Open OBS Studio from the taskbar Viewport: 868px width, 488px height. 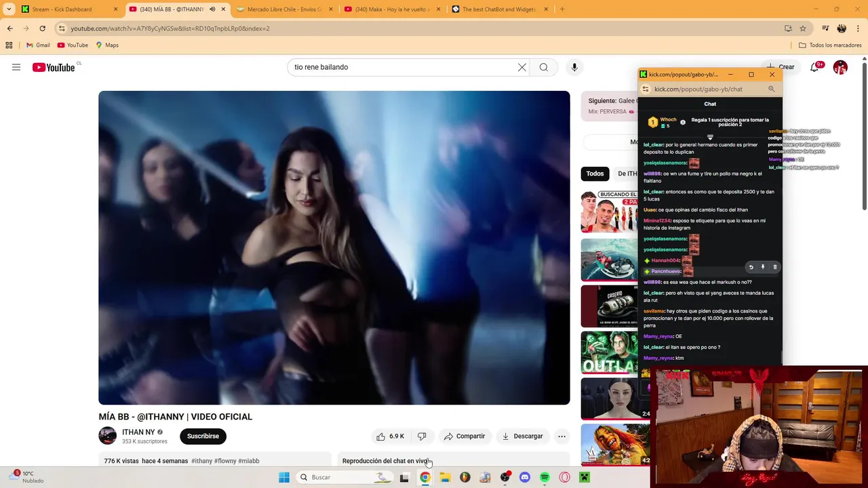coord(505,477)
